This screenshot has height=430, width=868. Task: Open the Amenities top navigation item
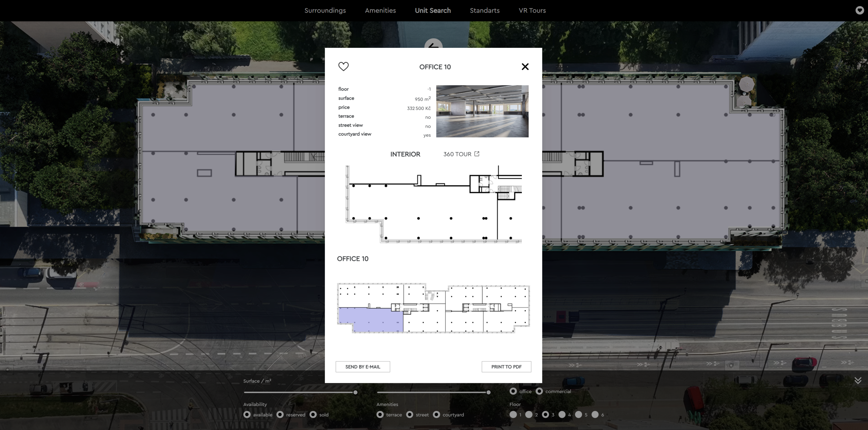tap(380, 11)
